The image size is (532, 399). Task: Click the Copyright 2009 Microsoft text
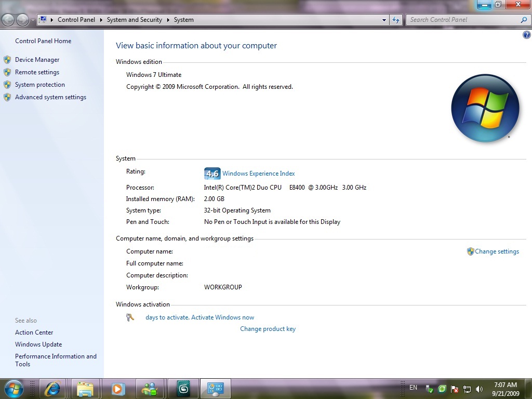[209, 87]
